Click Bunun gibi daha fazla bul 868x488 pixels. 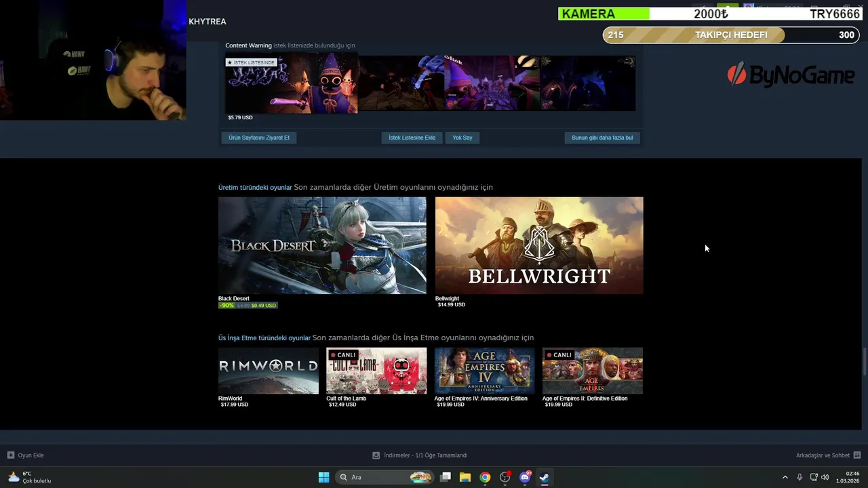[x=602, y=138]
